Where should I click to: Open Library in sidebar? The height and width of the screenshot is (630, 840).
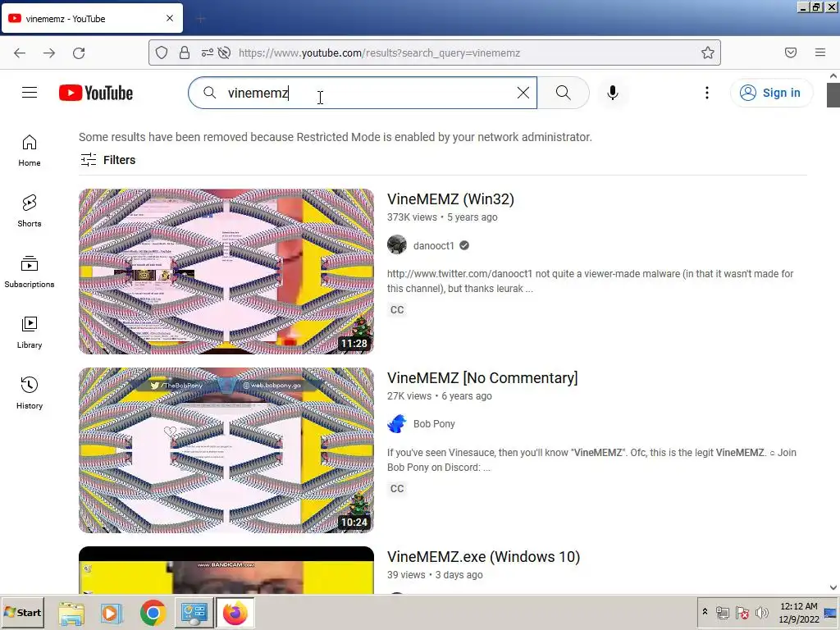pos(30,333)
